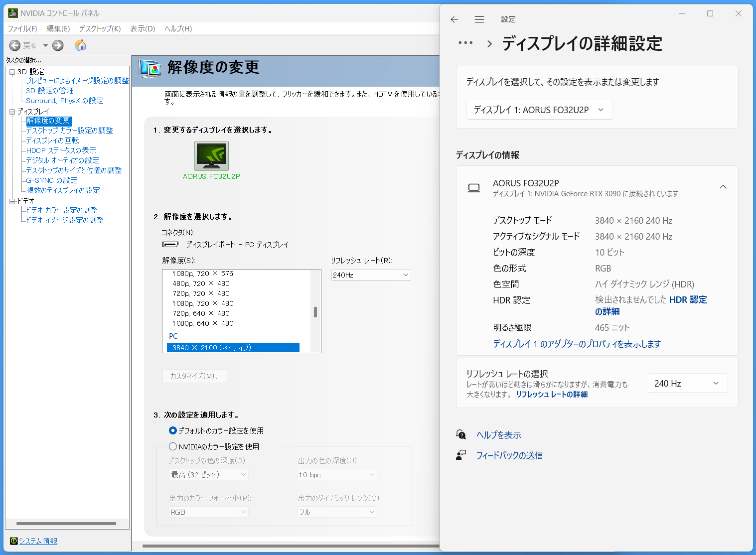Select resolution 1080p, 720 × 576
The width and height of the screenshot is (756, 555).
(x=203, y=274)
